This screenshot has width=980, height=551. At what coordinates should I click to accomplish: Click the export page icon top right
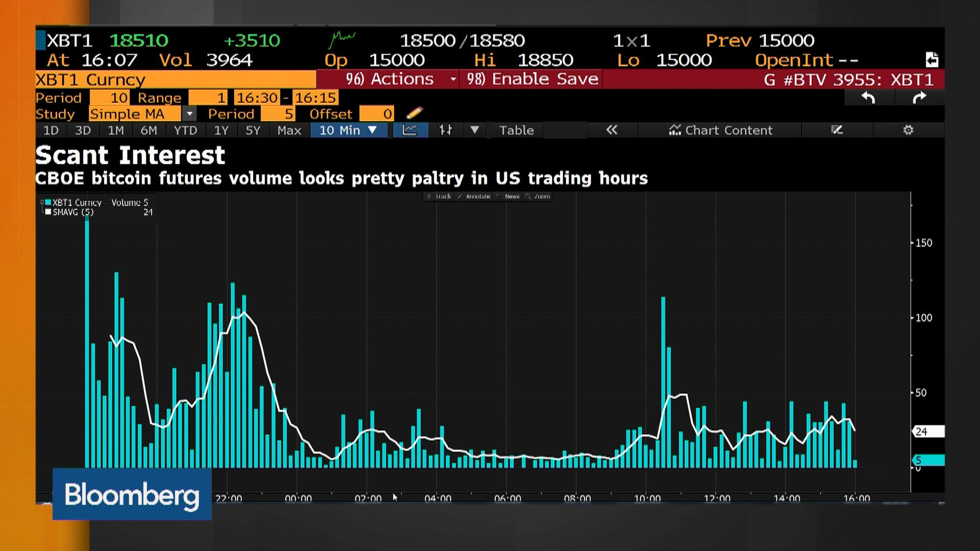pyautogui.click(x=932, y=60)
